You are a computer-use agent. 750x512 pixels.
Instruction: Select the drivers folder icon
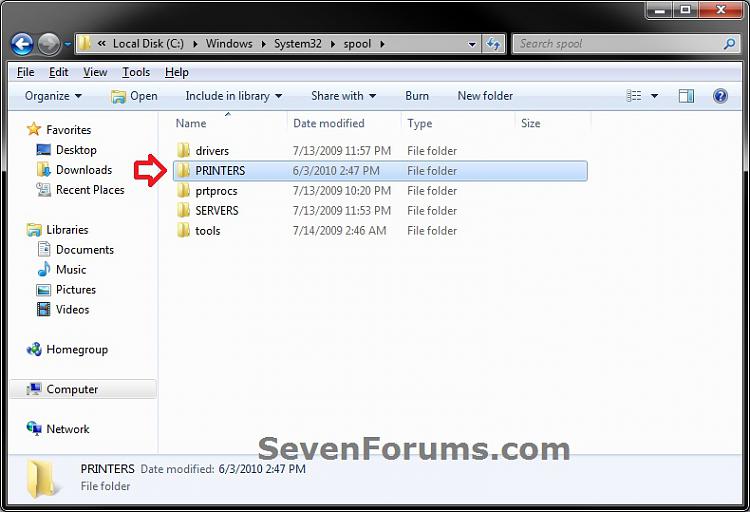tap(183, 150)
